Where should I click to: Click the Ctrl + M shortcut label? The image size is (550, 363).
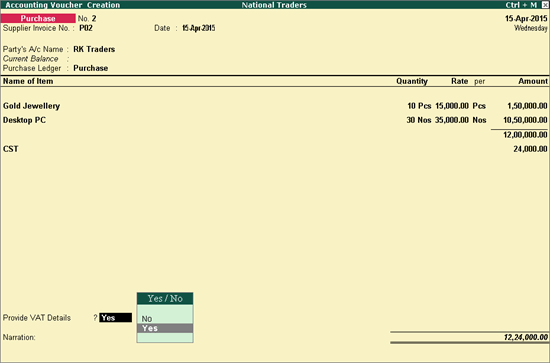pyautogui.click(x=521, y=5)
